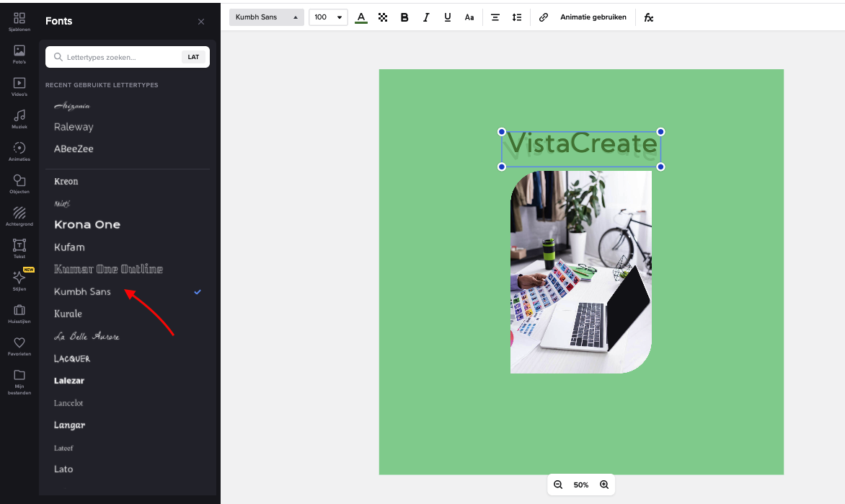Change the text alignment
The height and width of the screenshot is (504, 845).
click(495, 17)
